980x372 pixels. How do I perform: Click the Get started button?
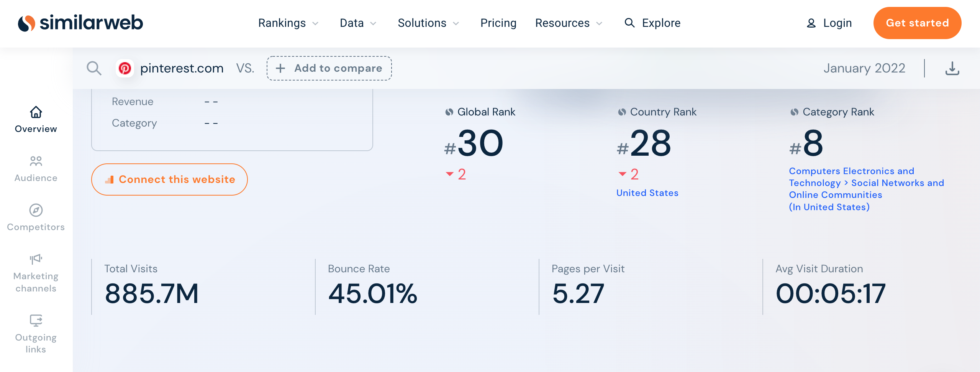(x=918, y=23)
